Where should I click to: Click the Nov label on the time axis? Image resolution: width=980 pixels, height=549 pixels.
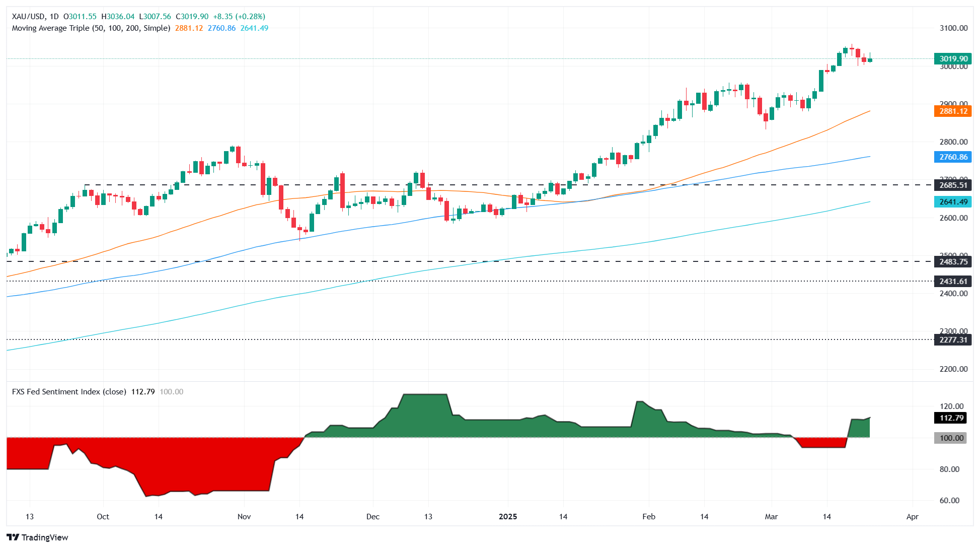click(x=244, y=517)
